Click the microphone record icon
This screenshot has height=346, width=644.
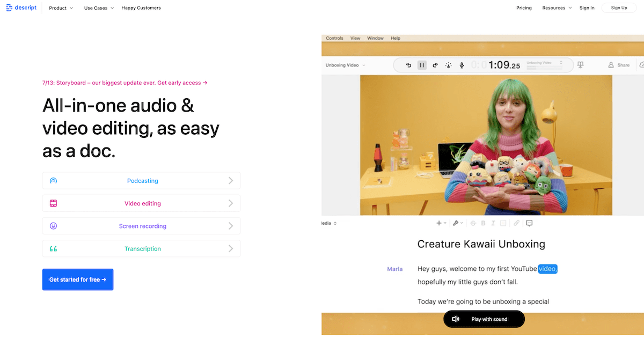[462, 65]
